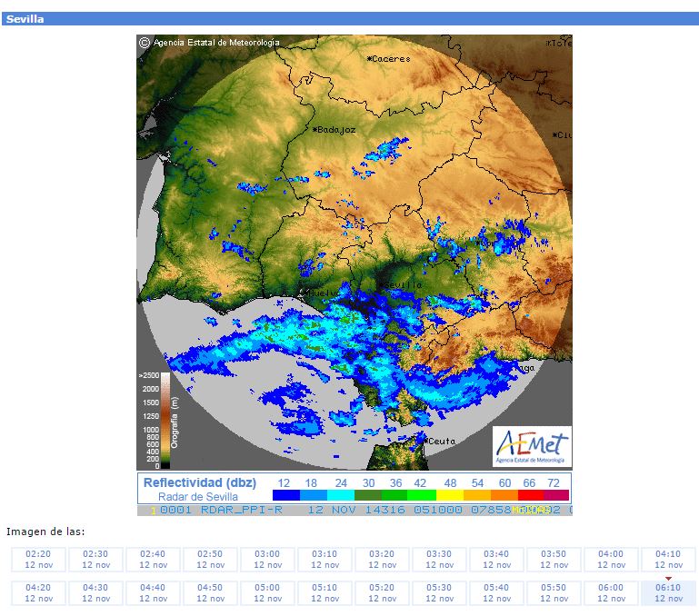Open the 03:30 12 nov frame
The height and width of the screenshot is (616, 699).
point(439,560)
